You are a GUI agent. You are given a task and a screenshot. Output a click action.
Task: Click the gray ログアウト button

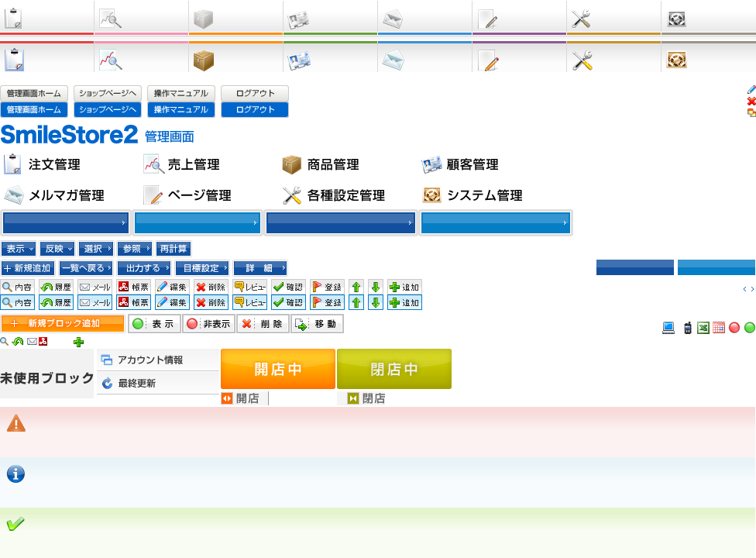(x=255, y=93)
